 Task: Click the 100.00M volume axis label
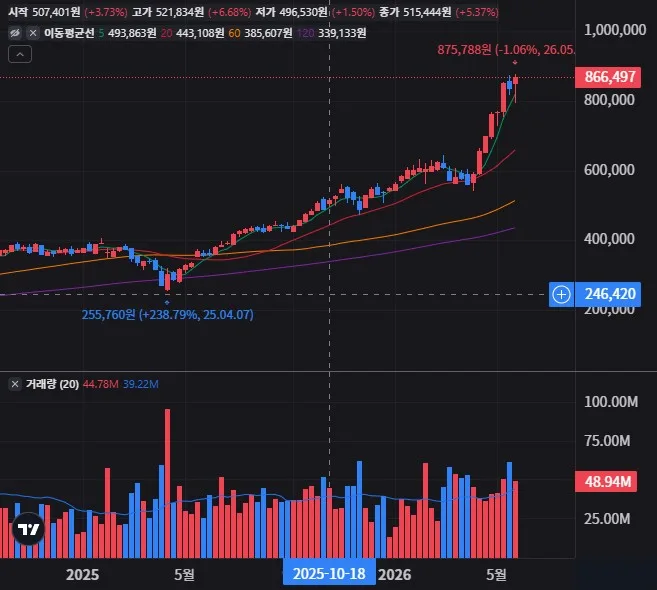(x=611, y=402)
